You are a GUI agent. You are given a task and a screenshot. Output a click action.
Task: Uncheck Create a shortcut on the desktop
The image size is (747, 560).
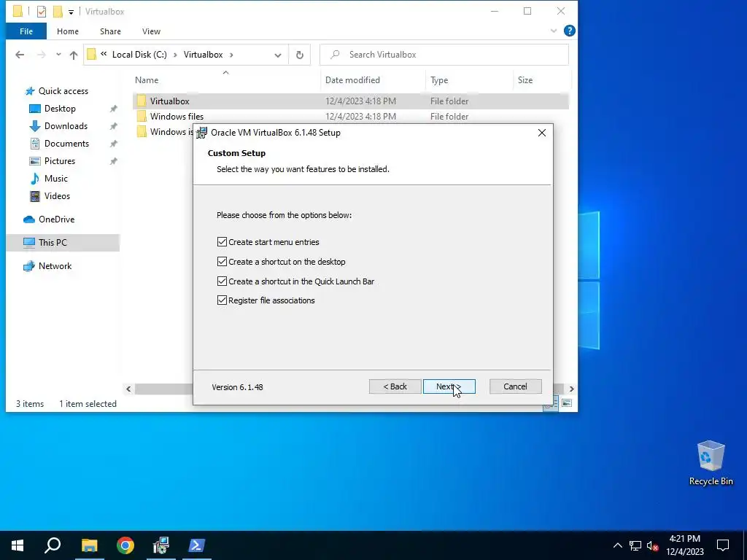222,262
